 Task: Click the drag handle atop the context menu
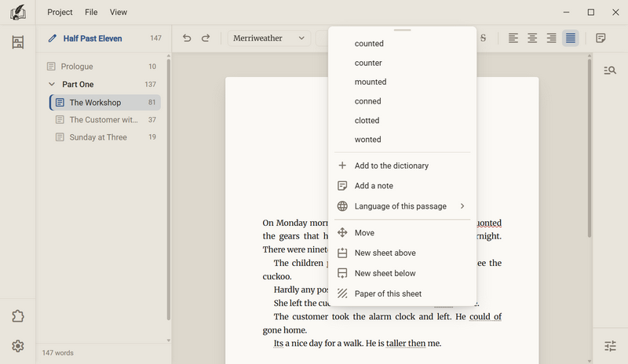[x=402, y=30]
